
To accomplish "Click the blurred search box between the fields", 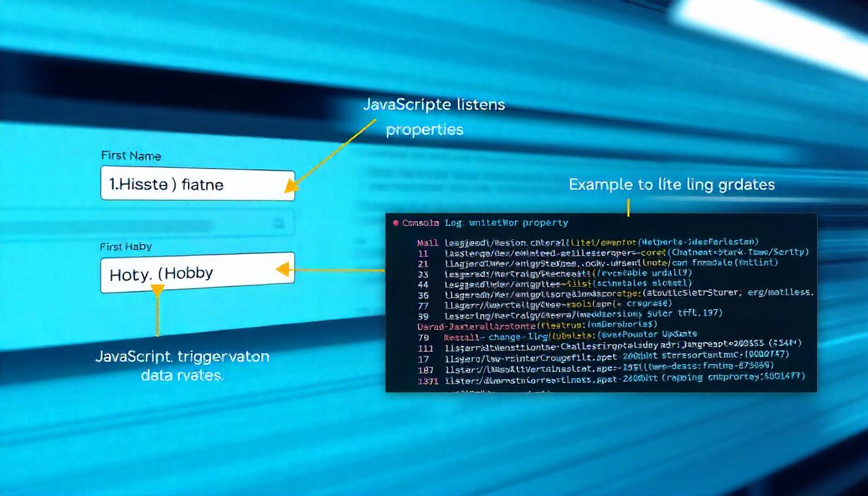I will pyautogui.click(x=197, y=223).
